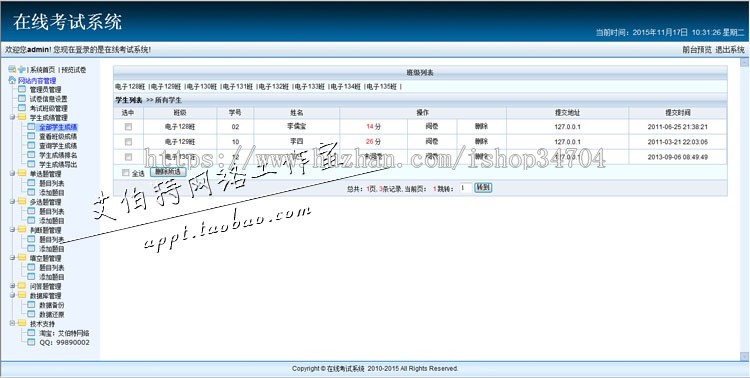Select 查看班级成绩 in the sidebar tree
The width and height of the screenshot is (750, 378).
(x=58, y=136)
